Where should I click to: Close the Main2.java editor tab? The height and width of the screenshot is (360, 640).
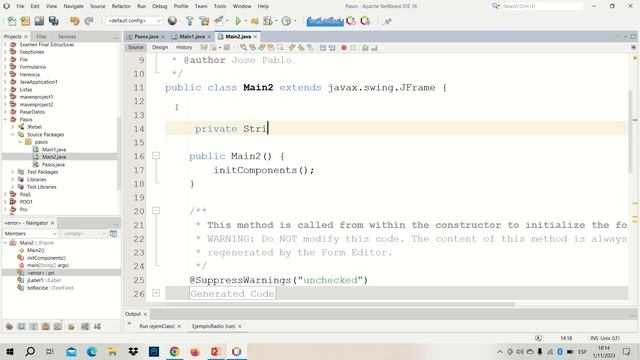tap(256, 37)
